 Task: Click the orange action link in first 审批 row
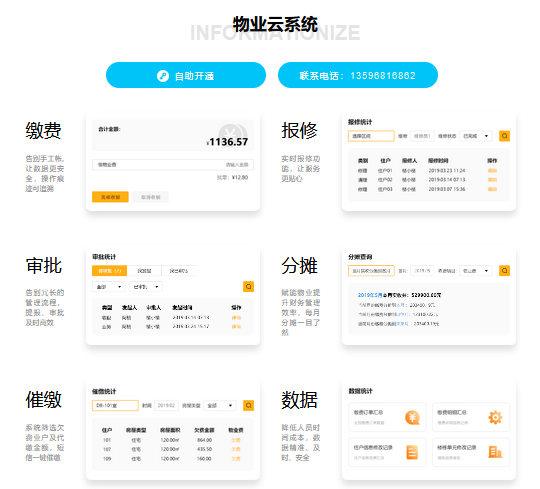point(236,318)
